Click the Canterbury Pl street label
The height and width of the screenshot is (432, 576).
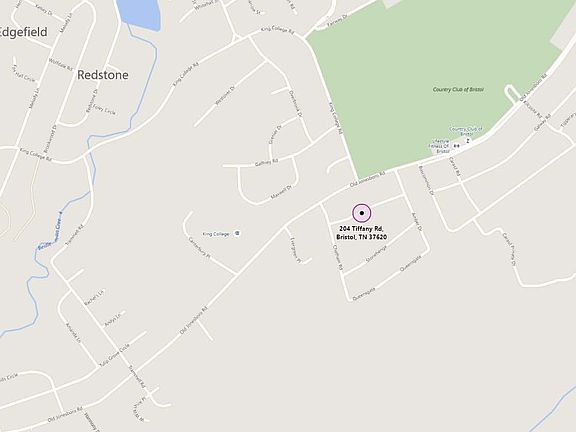(x=199, y=249)
